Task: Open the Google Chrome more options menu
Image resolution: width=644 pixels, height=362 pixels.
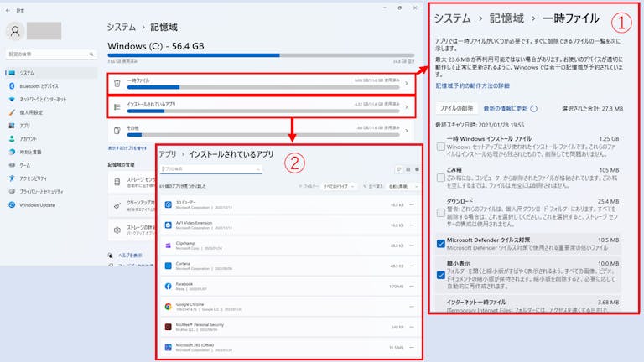Action: (x=412, y=307)
